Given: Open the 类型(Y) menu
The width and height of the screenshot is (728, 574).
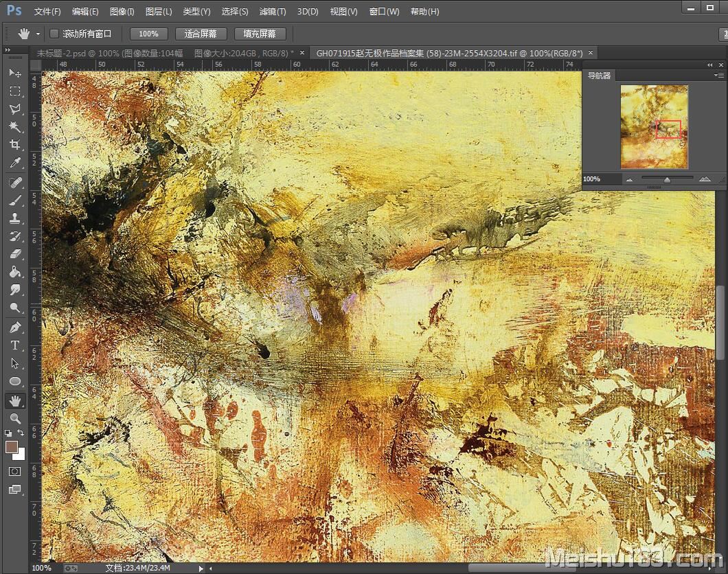Looking at the screenshot, I should (196, 12).
